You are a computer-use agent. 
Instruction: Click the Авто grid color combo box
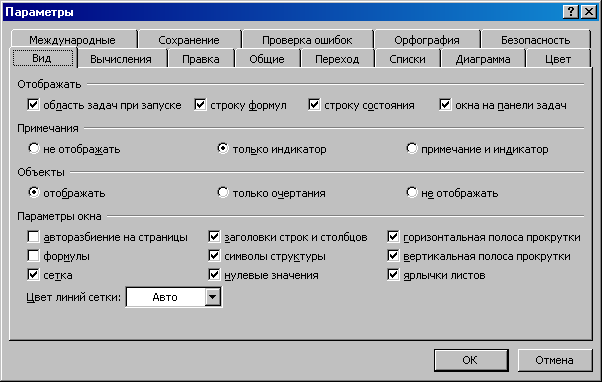pos(174,297)
